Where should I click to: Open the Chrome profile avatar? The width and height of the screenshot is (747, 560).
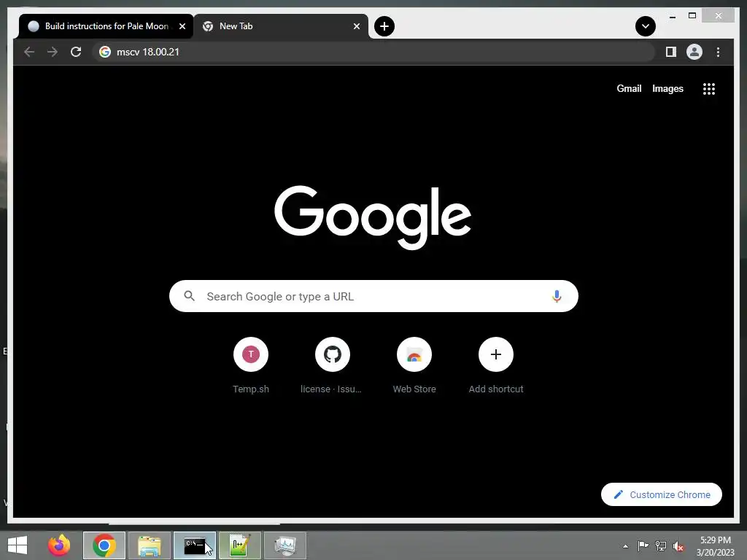[694, 52]
